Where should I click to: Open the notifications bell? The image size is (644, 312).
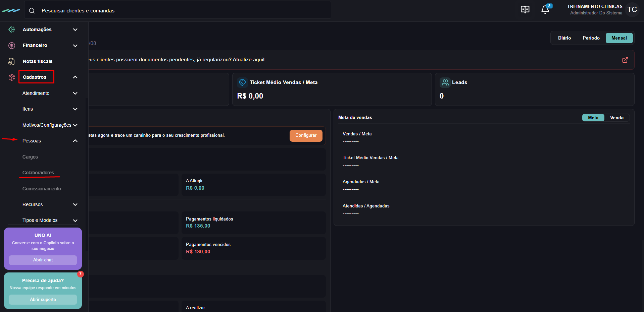(x=545, y=9)
